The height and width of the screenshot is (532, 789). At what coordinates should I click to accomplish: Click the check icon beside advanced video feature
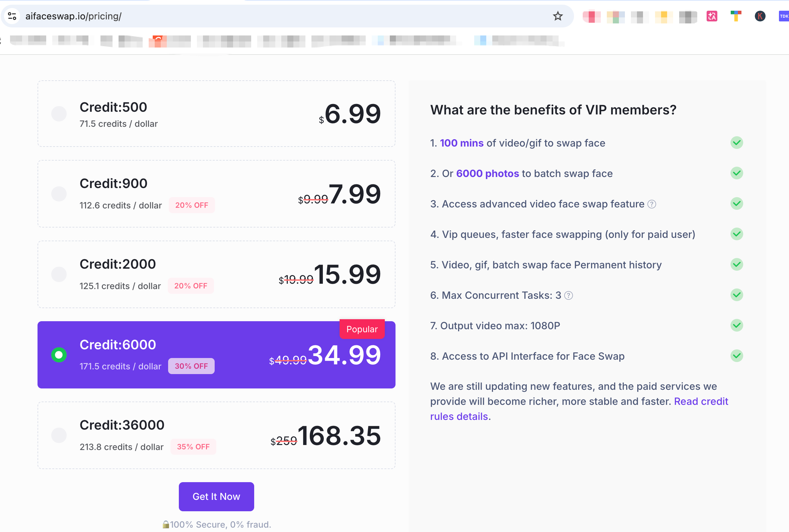point(736,204)
